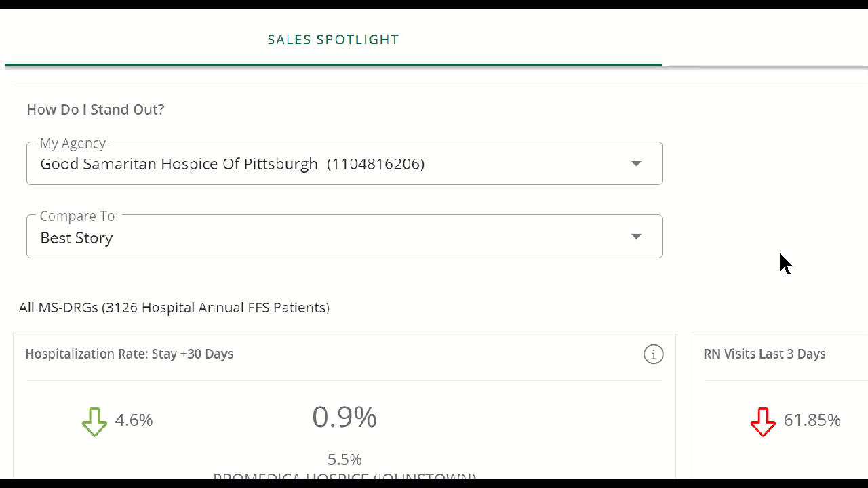868x488 pixels.
Task: Click the 61.85% RN visits value
Action: tap(812, 420)
